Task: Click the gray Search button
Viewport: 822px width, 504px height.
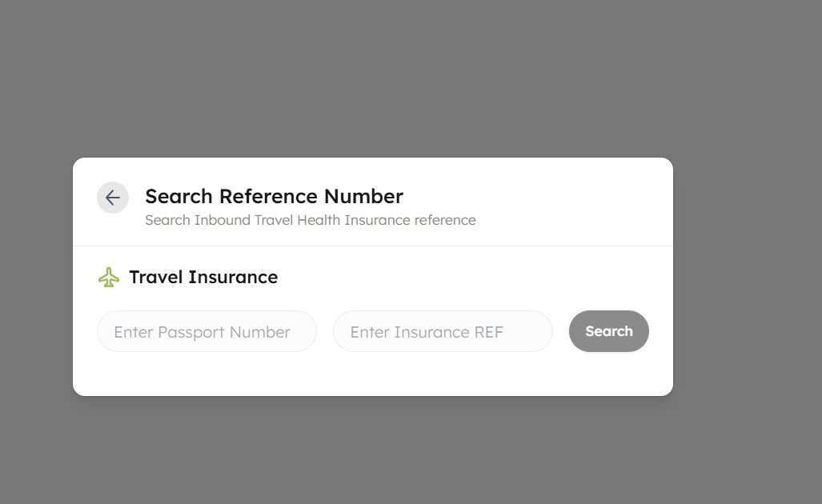Action: tap(608, 331)
